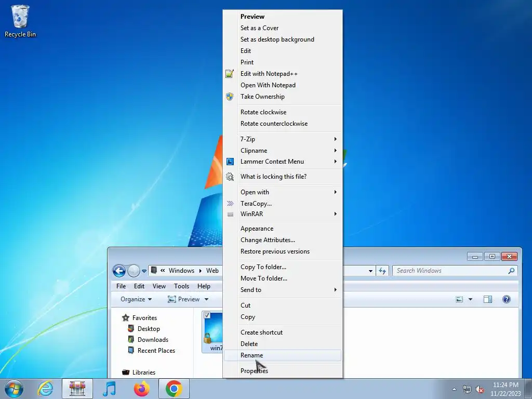Click Web in the address breadcrumb
Screen dimensions: 532x399
pos(212,271)
